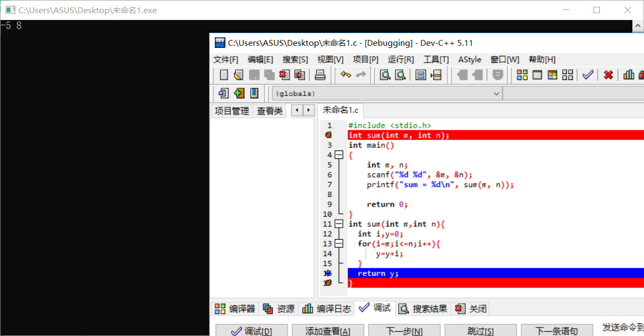The width and height of the screenshot is (644, 336).
Task: Switch to the 编译器 bottom tab
Action: [235, 309]
